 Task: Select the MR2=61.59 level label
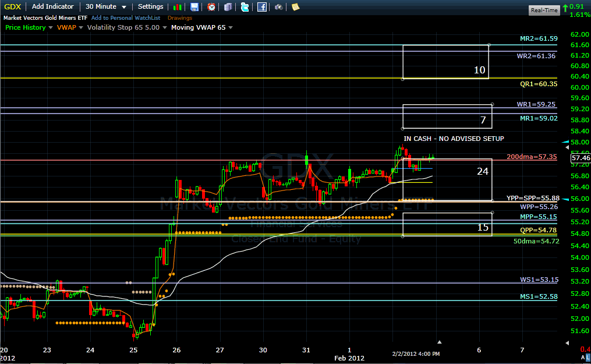539,38
